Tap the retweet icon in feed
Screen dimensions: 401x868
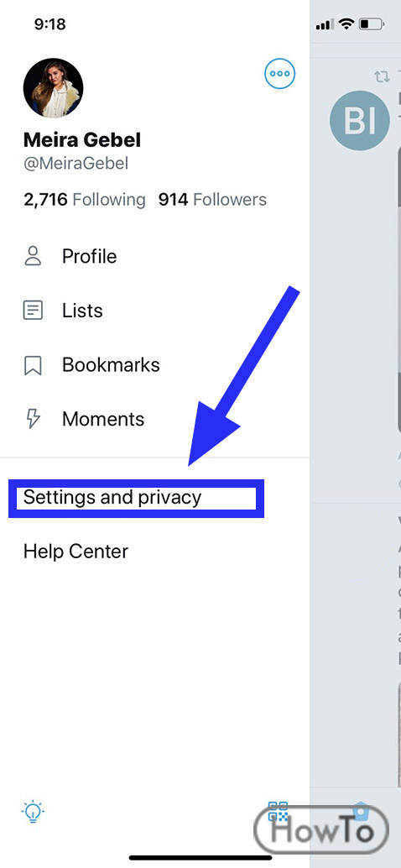[382, 76]
